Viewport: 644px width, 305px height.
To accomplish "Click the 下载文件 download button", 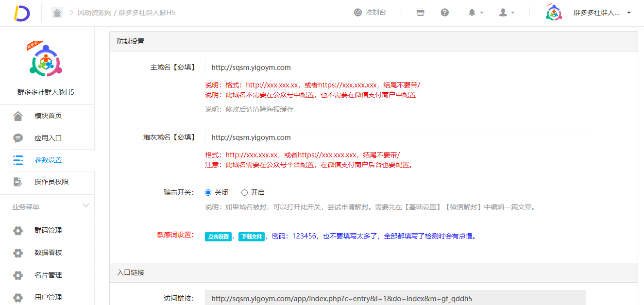I will pos(252,237).
